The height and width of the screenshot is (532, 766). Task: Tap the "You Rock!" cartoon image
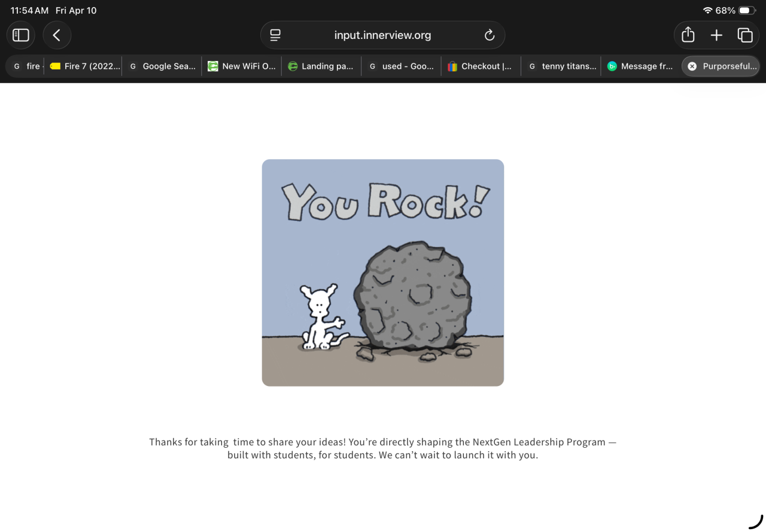[x=383, y=273]
